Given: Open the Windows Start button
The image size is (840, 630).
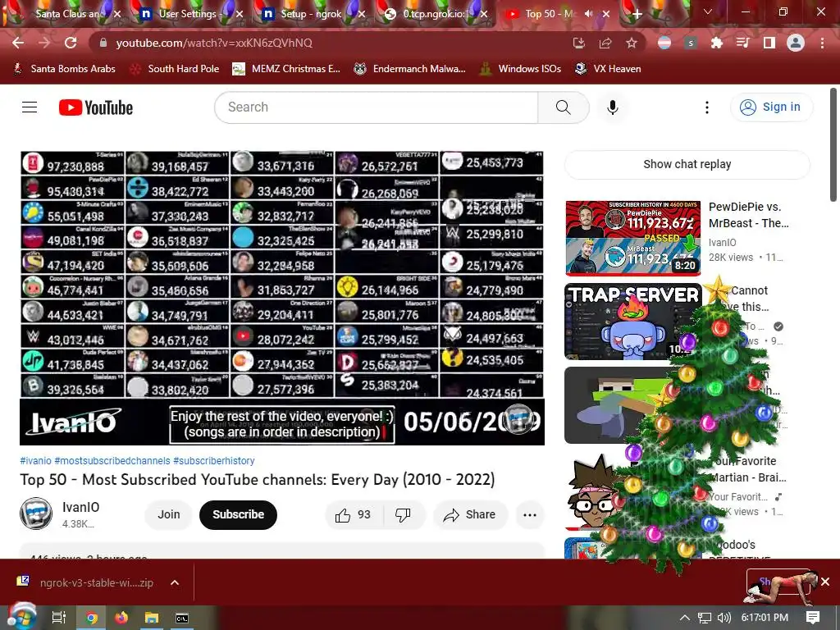Looking at the screenshot, I should pyautogui.click(x=22, y=616).
